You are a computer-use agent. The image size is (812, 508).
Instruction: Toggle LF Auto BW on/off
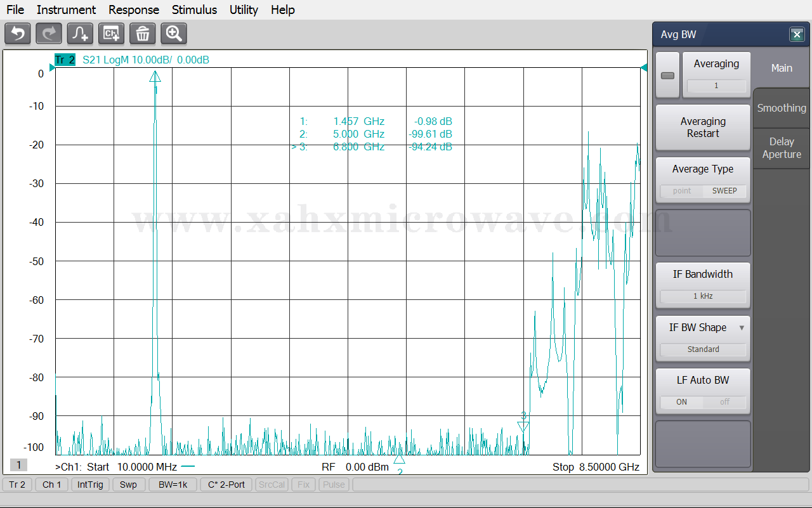pyautogui.click(x=703, y=402)
